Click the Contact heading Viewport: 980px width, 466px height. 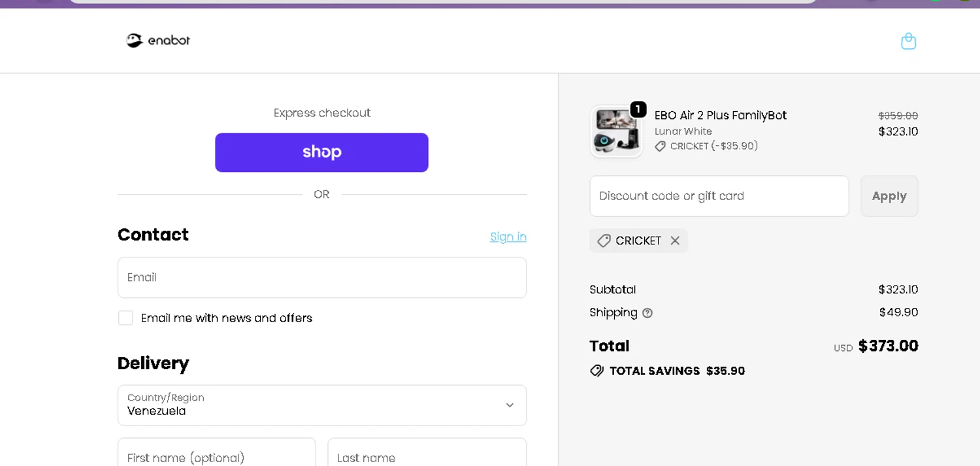click(153, 235)
